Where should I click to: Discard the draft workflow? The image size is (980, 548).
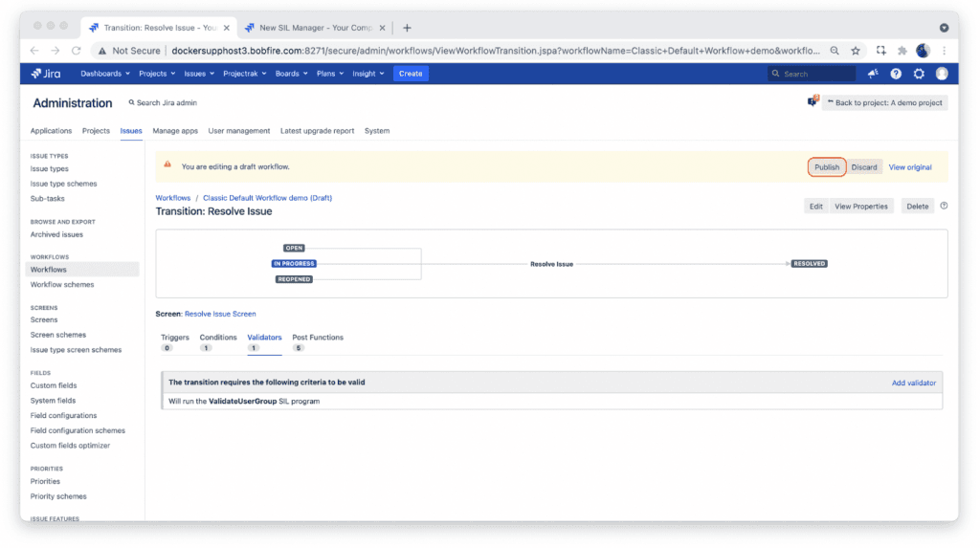point(864,166)
